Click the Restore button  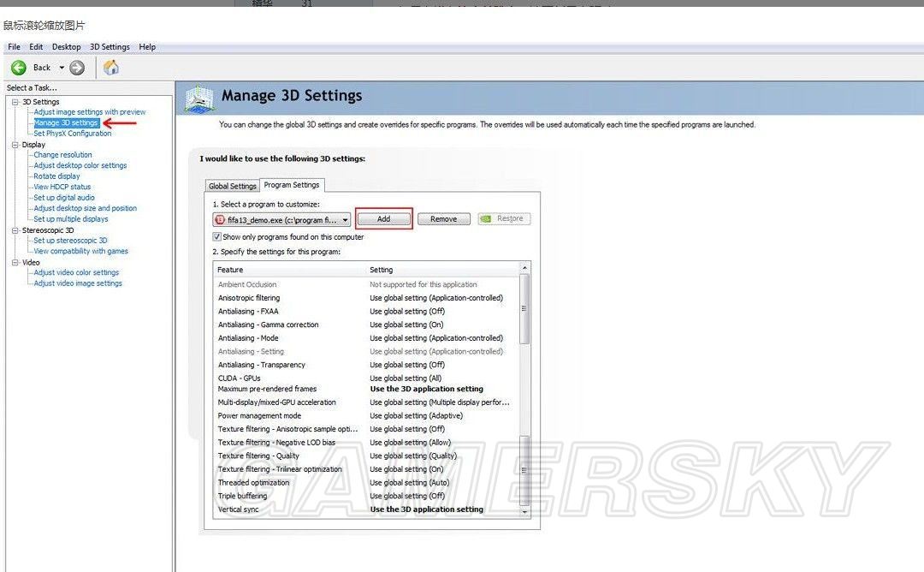tap(504, 218)
